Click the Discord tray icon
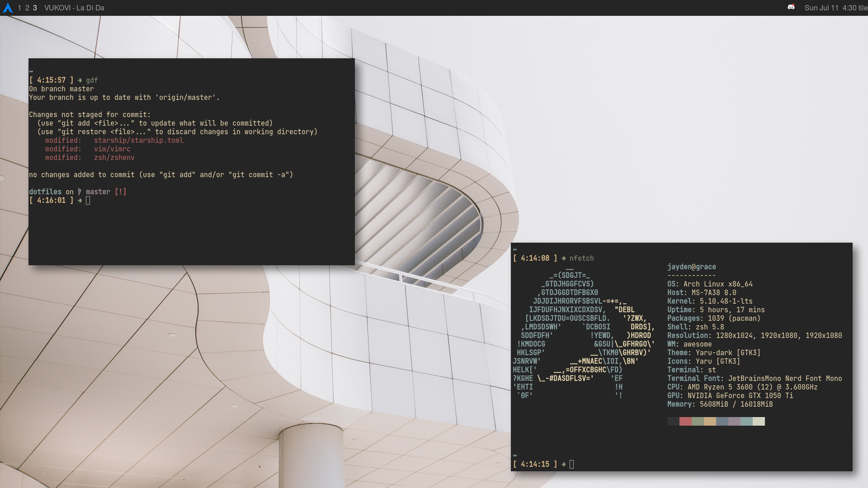This screenshot has height=488, width=868. (x=791, y=7)
